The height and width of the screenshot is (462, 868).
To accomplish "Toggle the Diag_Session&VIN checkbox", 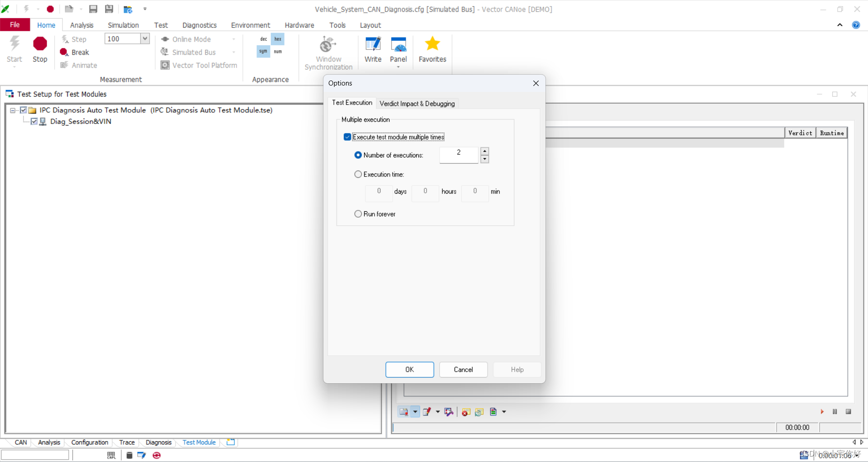I will [x=34, y=121].
